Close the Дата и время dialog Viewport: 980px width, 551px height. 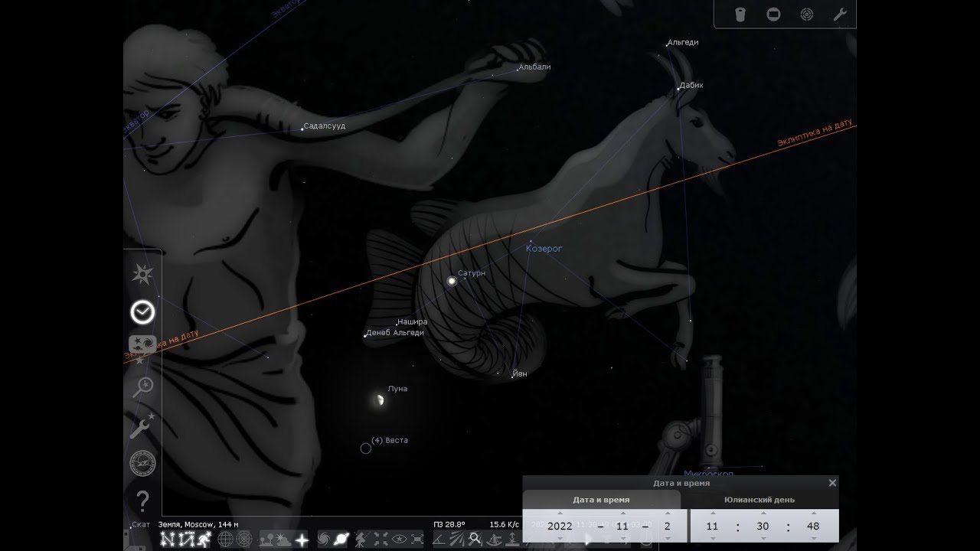click(x=832, y=483)
